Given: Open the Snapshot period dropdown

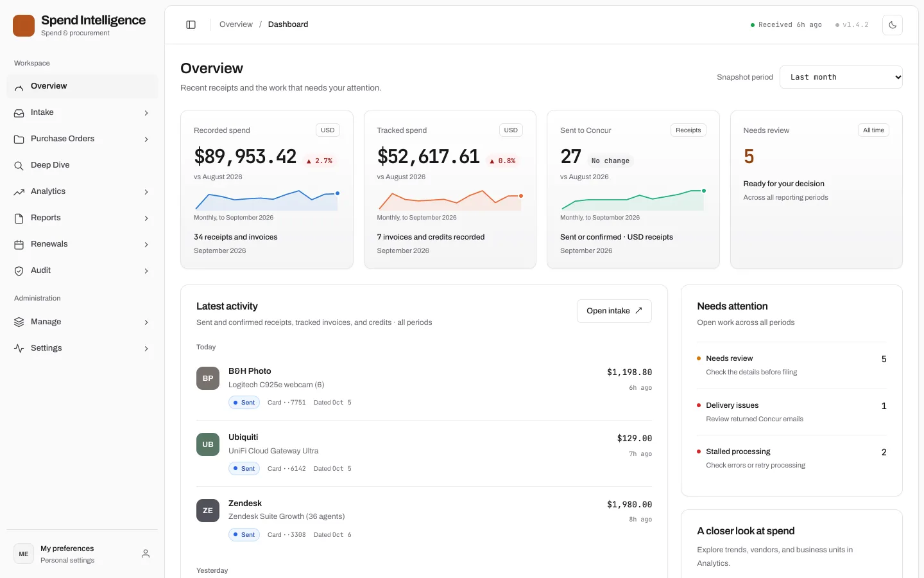Looking at the screenshot, I should (841, 77).
